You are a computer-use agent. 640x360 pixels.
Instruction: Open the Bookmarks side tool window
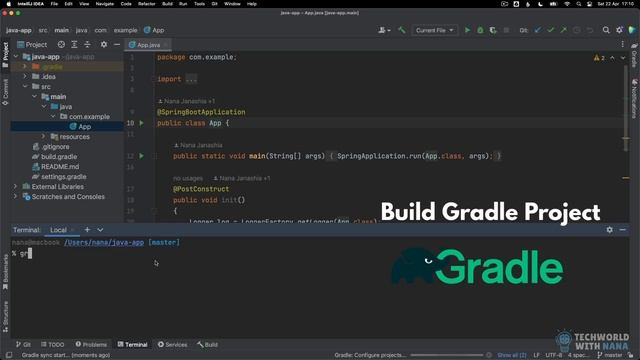(x=5, y=272)
